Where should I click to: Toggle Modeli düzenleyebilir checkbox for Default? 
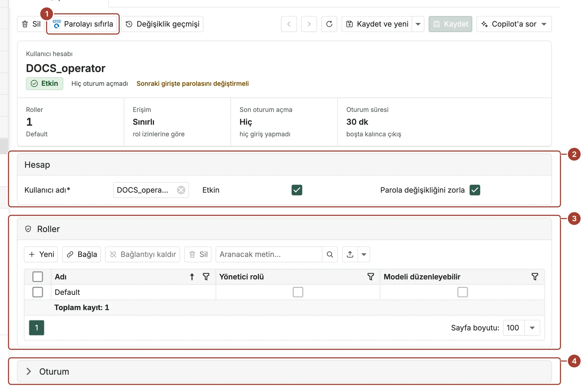(463, 292)
